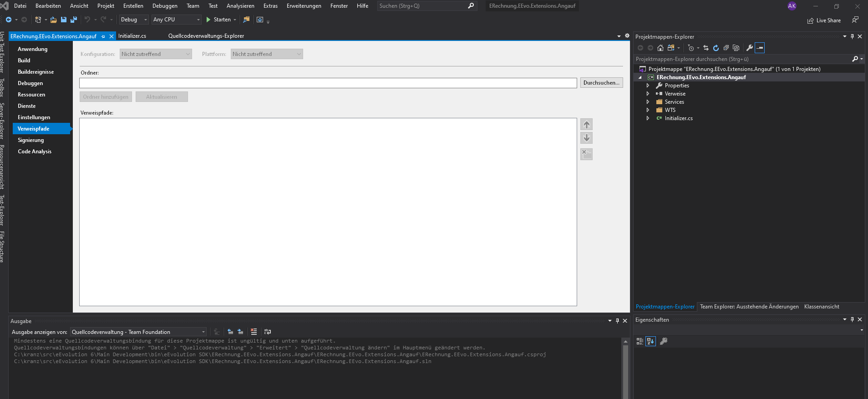Click the Durchsuchen... button
Viewport: 868px width, 399px height.
(x=601, y=83)
